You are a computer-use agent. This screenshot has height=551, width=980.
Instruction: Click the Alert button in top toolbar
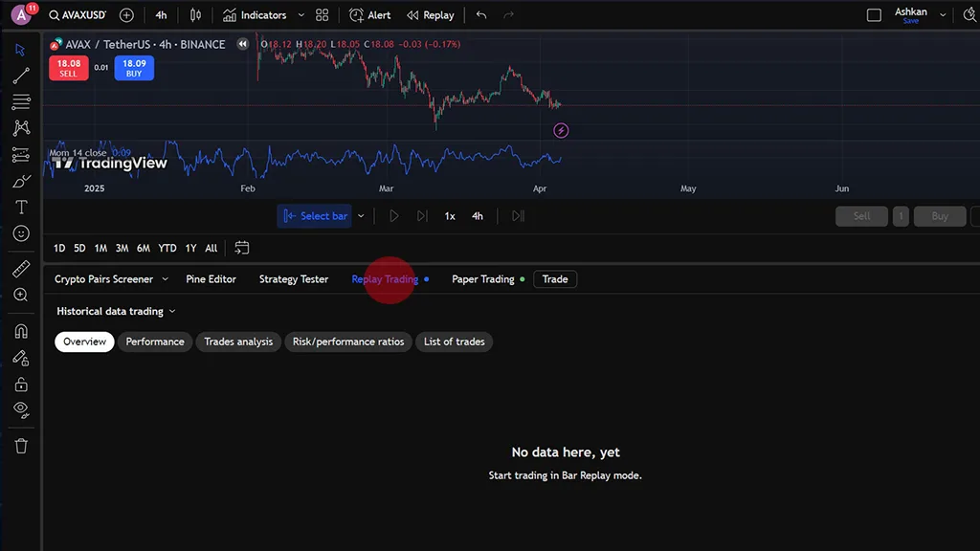[370, 15]
